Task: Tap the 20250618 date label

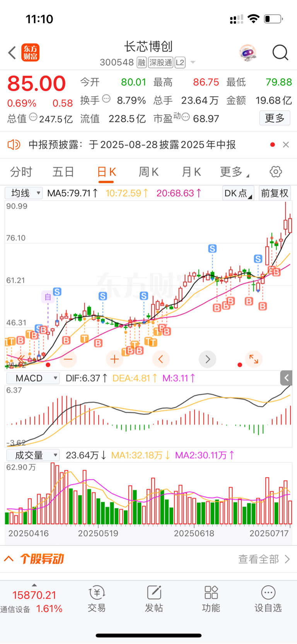Action: point(194,533)
